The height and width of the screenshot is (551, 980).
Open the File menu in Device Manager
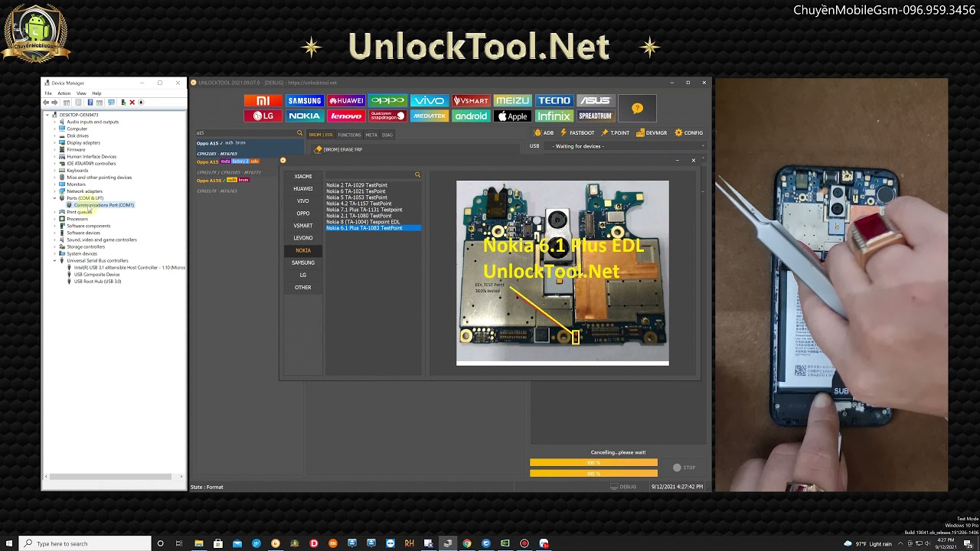pos(48,93)
